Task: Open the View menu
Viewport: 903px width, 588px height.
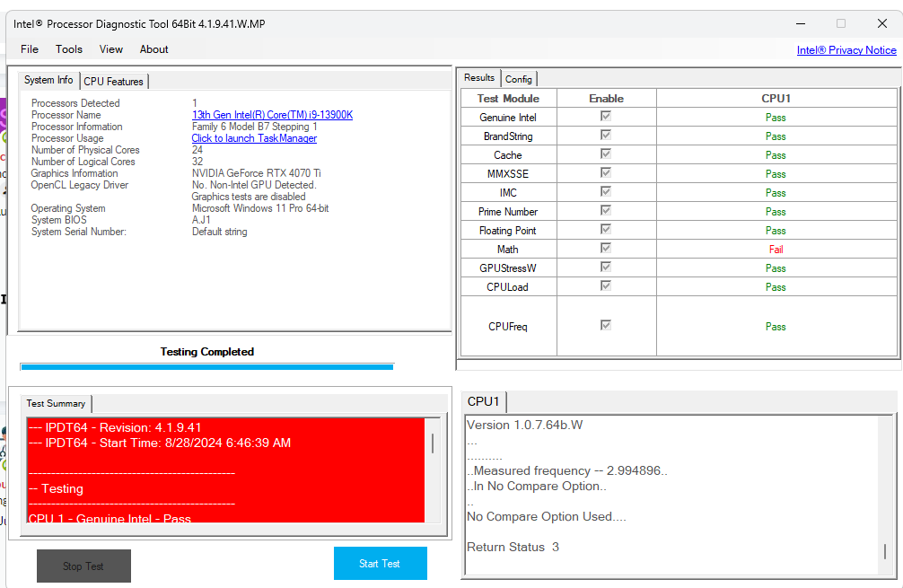Action: [110, 49]
